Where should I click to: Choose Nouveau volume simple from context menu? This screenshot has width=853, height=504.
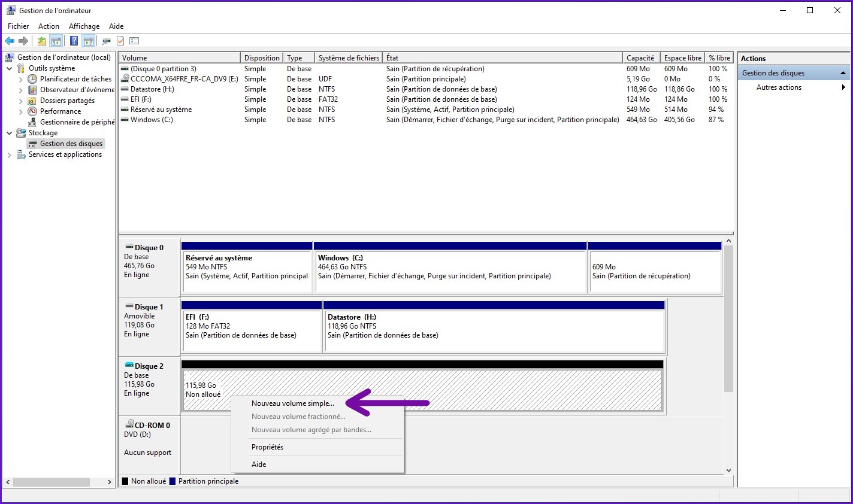(292, 403)
